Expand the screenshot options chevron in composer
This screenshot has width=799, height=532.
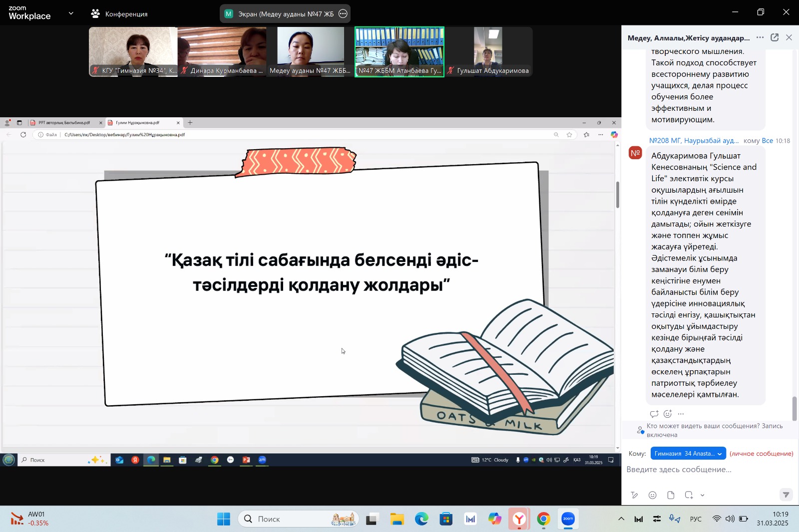click(703, 495)
